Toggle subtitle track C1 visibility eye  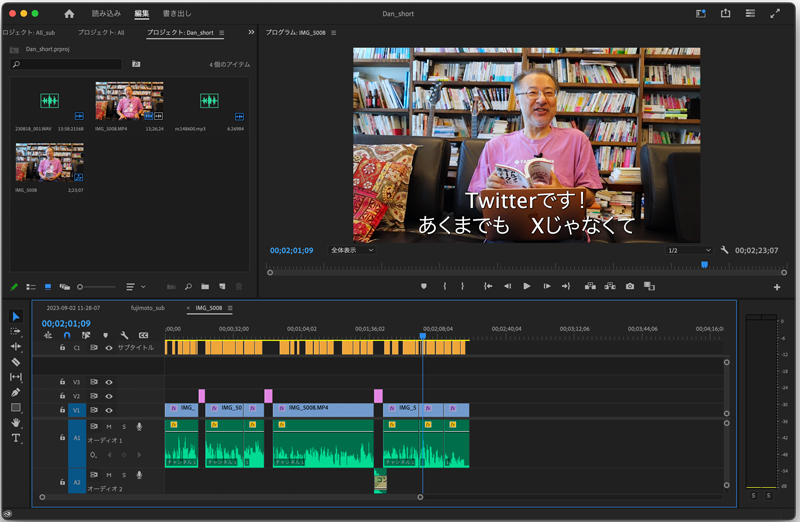coord(109,347)
